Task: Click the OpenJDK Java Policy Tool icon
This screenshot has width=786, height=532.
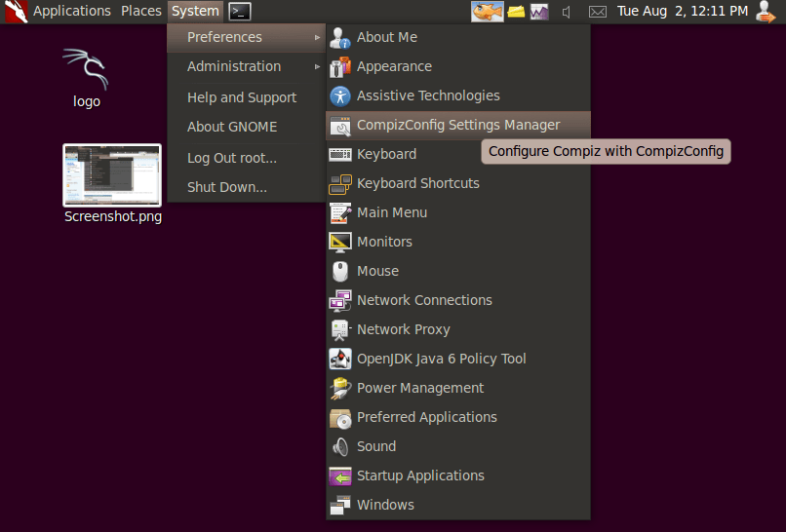Action: coord(340,360)
